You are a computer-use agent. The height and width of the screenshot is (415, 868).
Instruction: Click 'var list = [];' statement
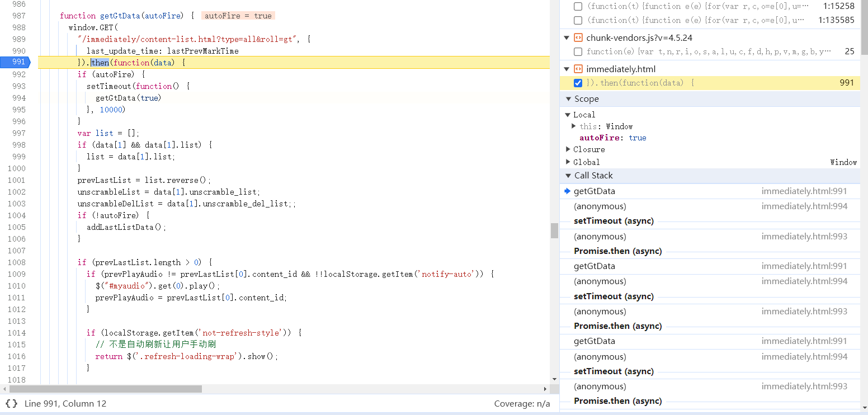click(108, 133)
